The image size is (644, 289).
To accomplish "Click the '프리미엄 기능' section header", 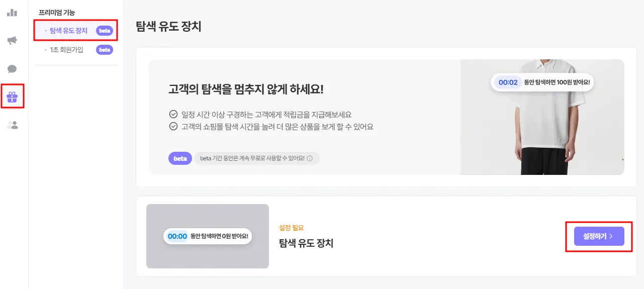I will click(57, 12).
